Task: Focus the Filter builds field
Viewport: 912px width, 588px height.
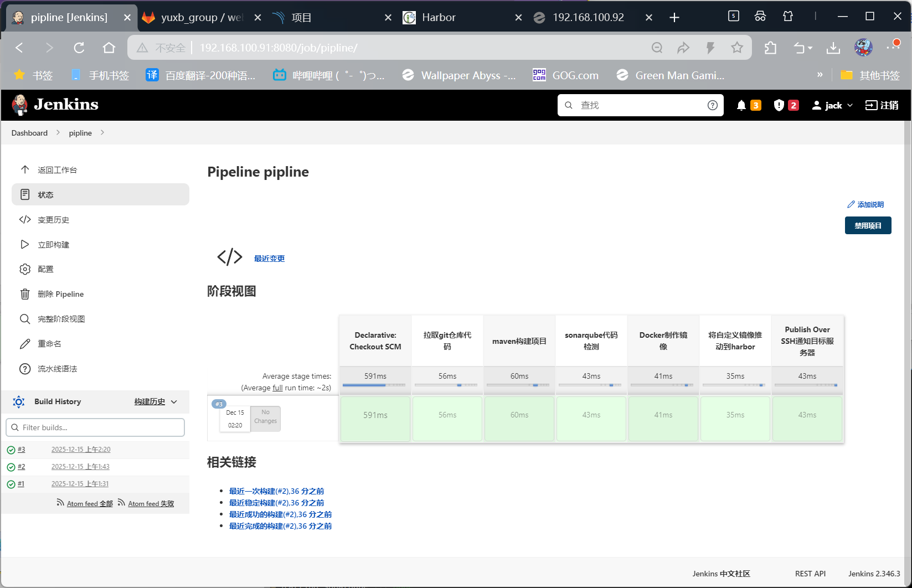Action: point(95,427)
